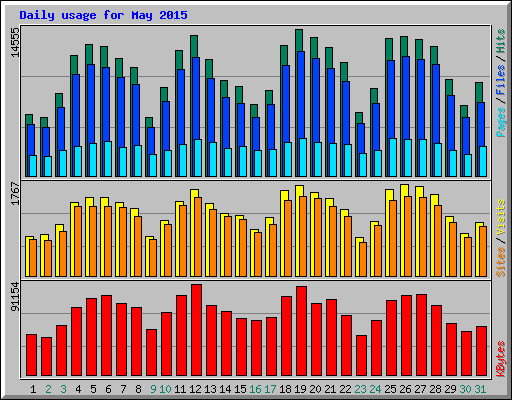Click day 19 on the x-axis
Viewport: 512px width, 400px height.
(x=300, y=389)
